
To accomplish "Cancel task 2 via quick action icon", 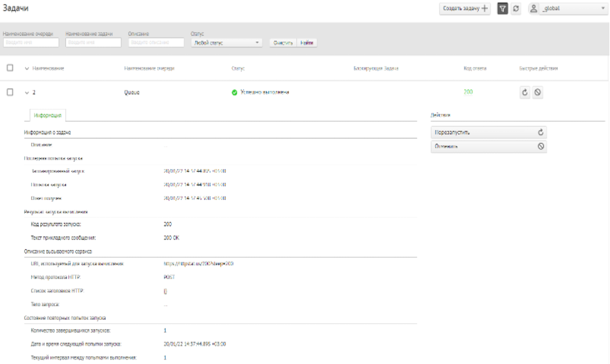I will (537, 92).
